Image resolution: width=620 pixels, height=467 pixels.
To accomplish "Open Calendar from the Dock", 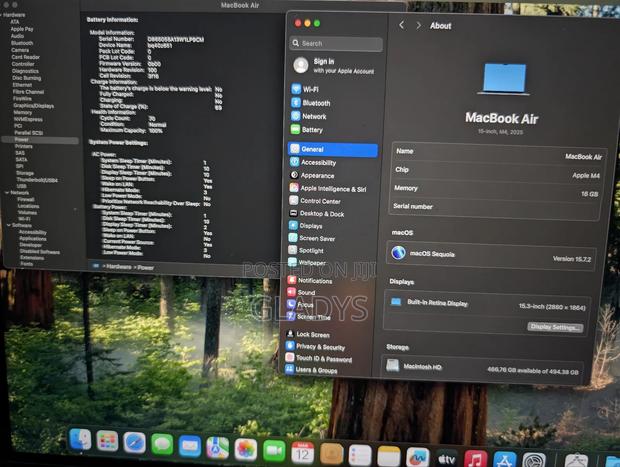I will coord(302,453).
